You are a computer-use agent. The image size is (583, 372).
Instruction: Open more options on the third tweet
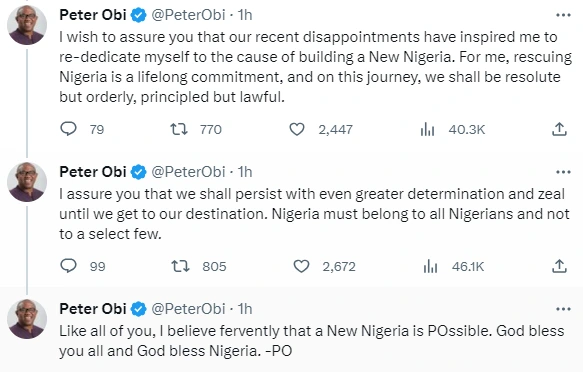point(563,309)
